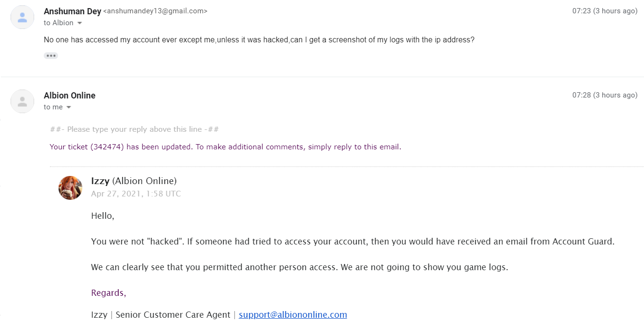Image resolution: width=644 pixels, height=332 pixels.
Task: Click the Anshuman Dey sender name
Action: point(72,11)
